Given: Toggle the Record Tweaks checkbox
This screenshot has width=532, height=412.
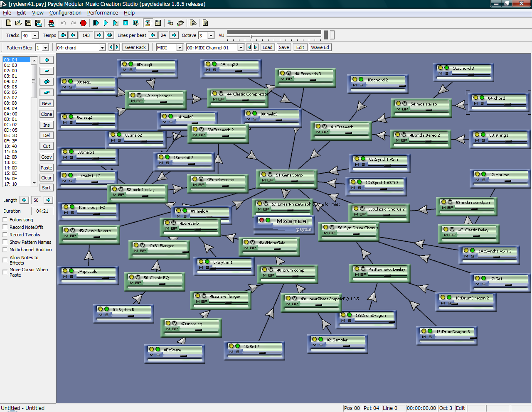Looking at the screenshot, I should [5, 235].
